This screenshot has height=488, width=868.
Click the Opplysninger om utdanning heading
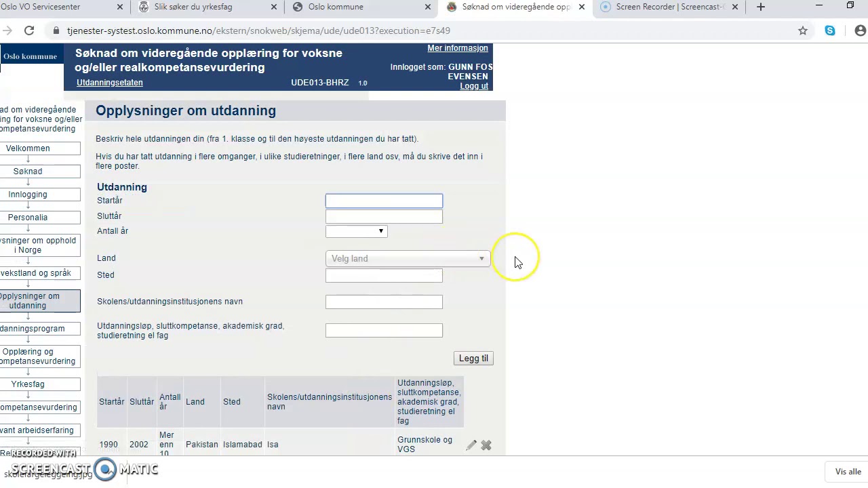tap(186, 110)
